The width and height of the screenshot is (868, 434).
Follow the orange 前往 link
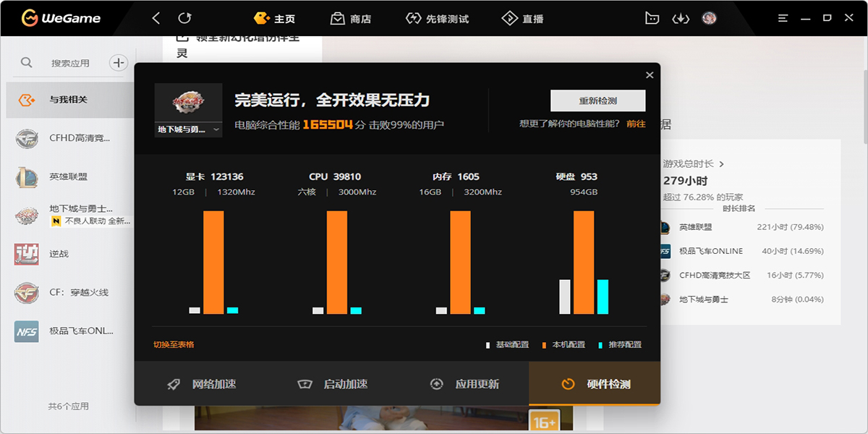click(x=636, y=124)
